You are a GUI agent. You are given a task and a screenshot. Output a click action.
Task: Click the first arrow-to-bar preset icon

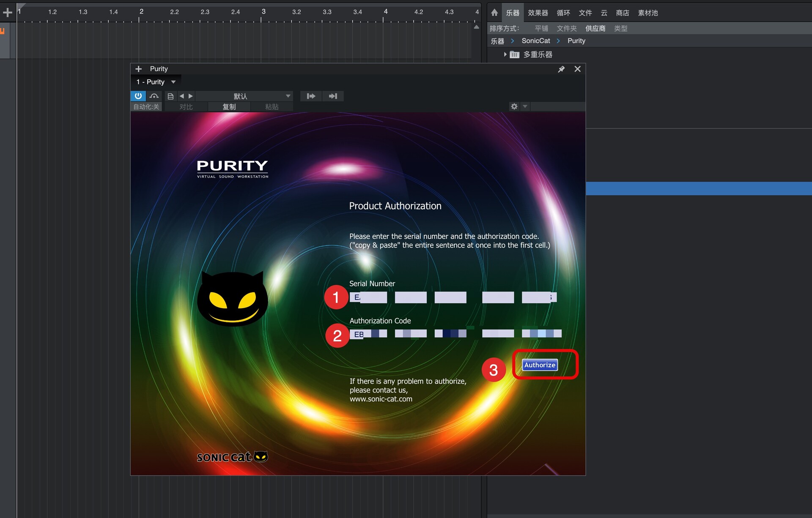click(311, 96)
